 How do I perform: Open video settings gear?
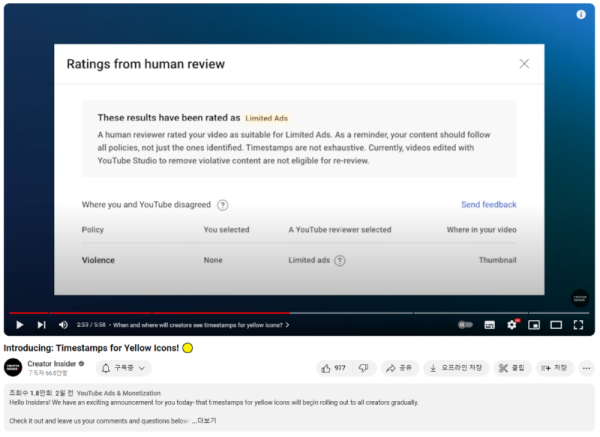tap(512, 325)
